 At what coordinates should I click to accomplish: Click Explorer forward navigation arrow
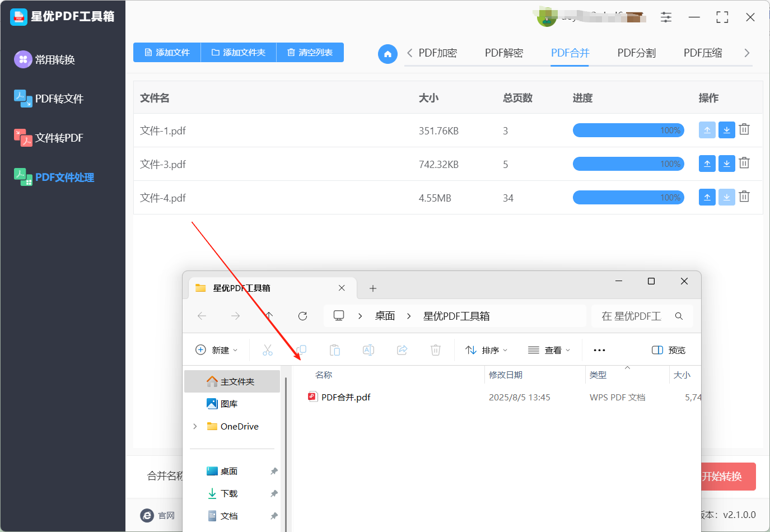pos(236,316)
